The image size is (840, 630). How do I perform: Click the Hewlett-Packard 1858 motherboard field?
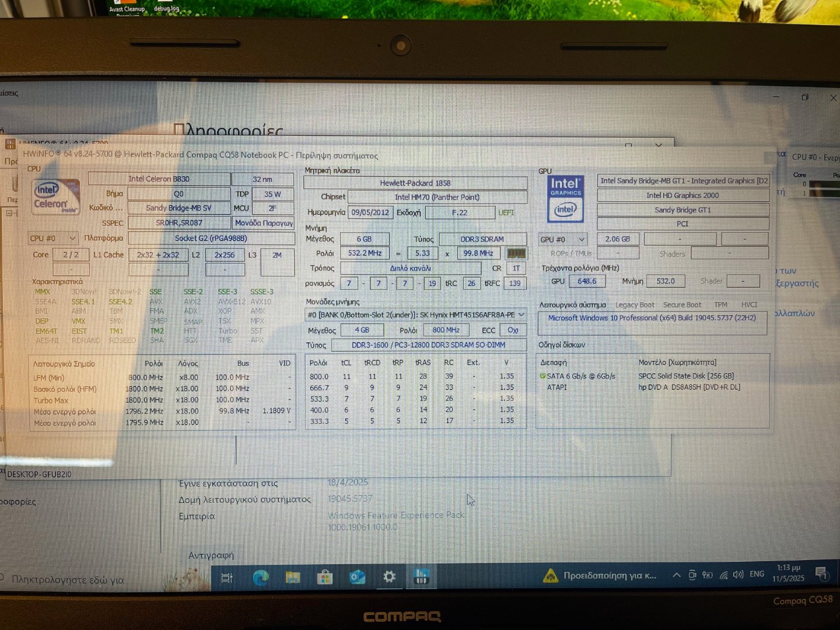click(415, 183)
